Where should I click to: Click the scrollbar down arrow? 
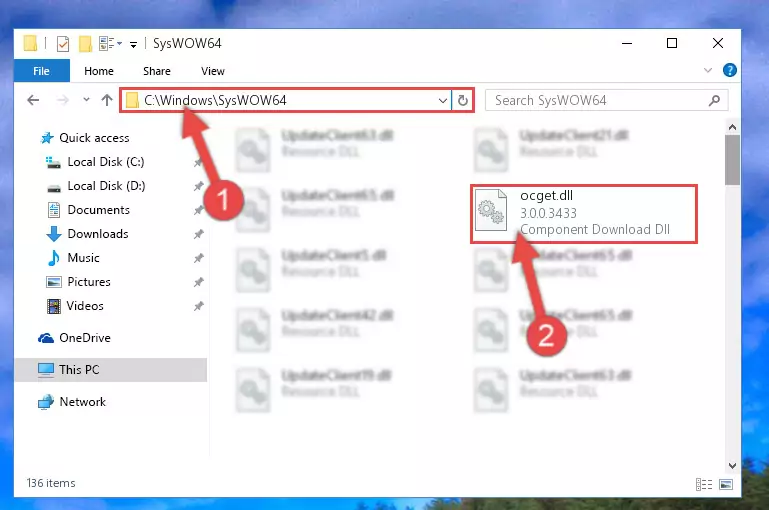point(732,465)
